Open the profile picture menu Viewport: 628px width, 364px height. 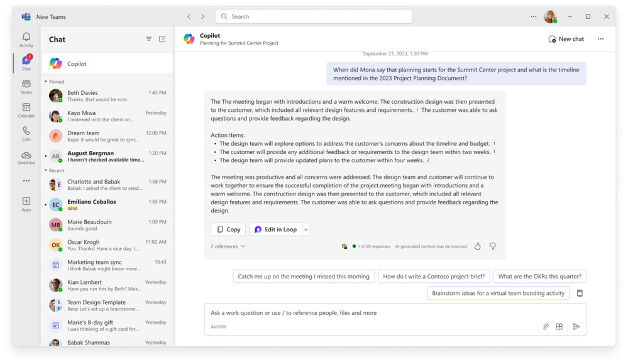(x=550, y=16)
